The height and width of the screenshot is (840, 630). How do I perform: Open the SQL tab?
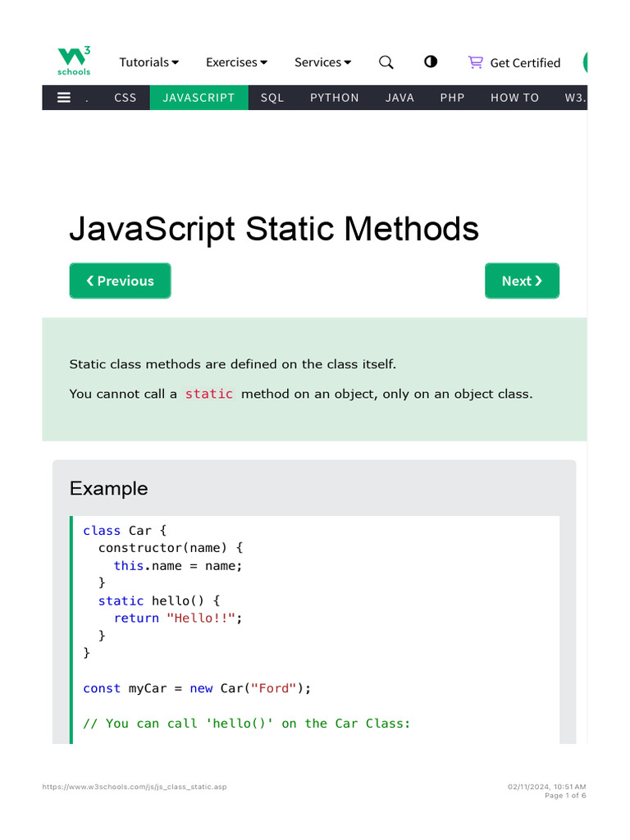pos(272,98)
